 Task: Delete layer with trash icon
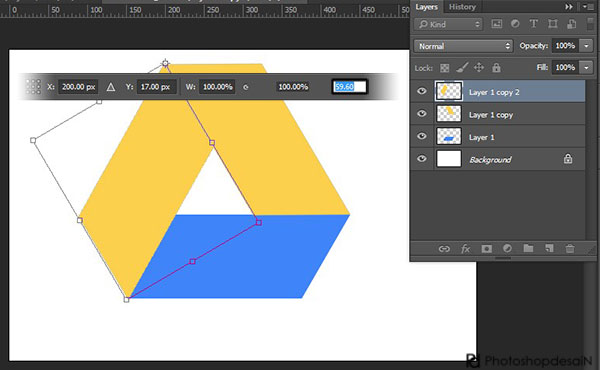570,249
